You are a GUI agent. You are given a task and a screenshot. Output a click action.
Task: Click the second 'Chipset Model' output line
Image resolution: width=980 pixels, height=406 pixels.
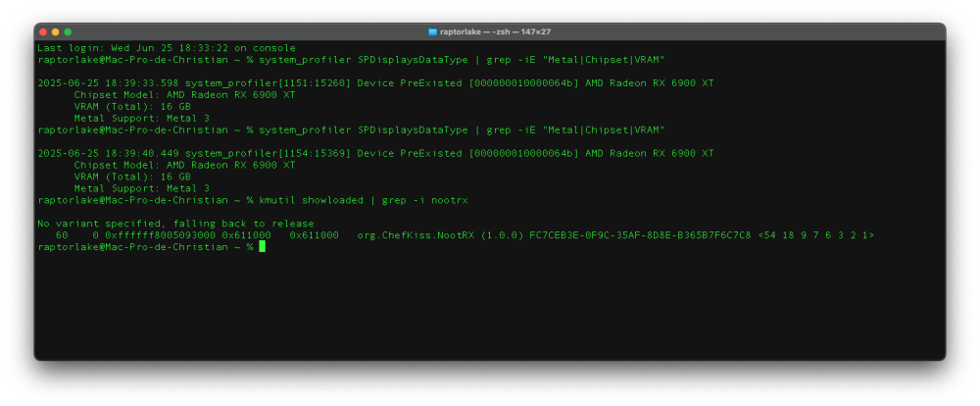tap(184, 165)
